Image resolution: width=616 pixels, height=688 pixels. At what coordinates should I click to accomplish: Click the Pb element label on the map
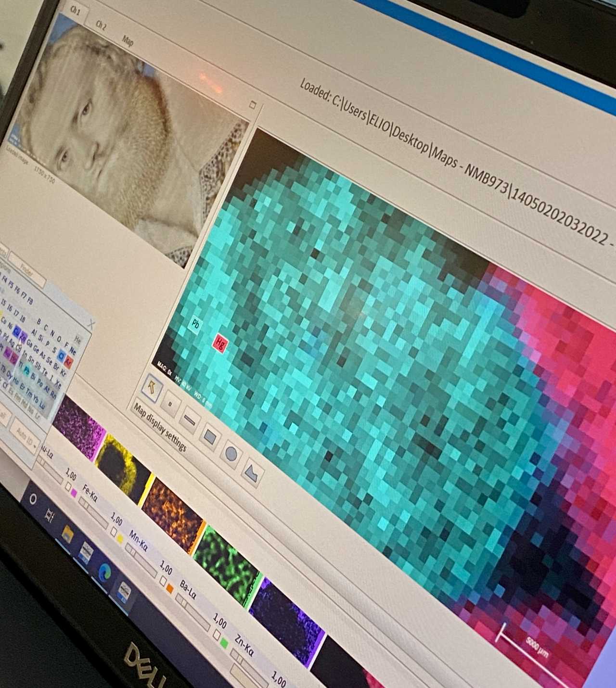point(195,324)
